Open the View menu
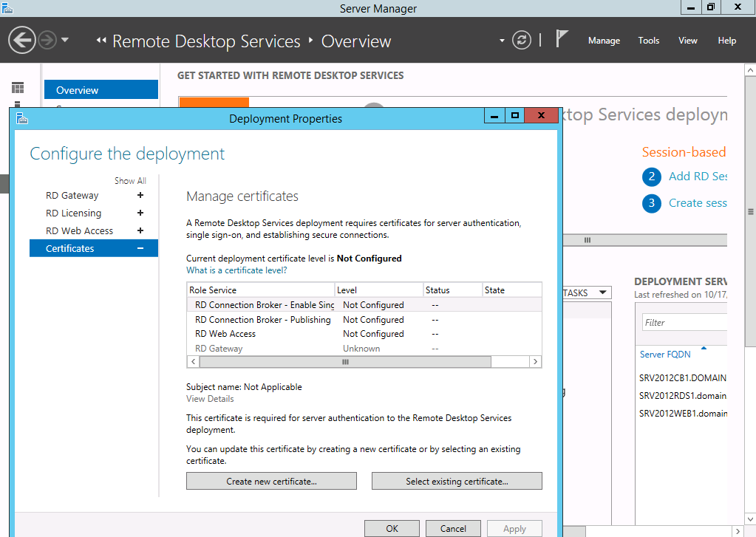This screenshot has height=537, width=756. 687,41
